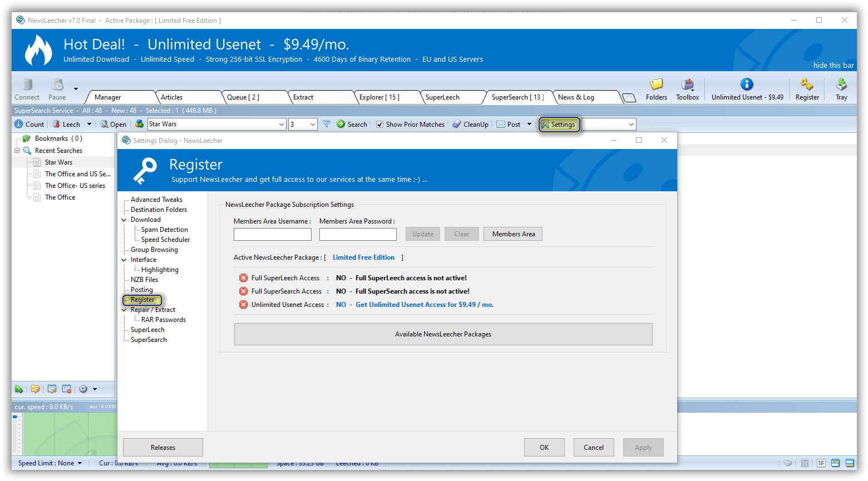Collapse the Download settings node
The image size is (868, 481).
[x=124, y=220]
